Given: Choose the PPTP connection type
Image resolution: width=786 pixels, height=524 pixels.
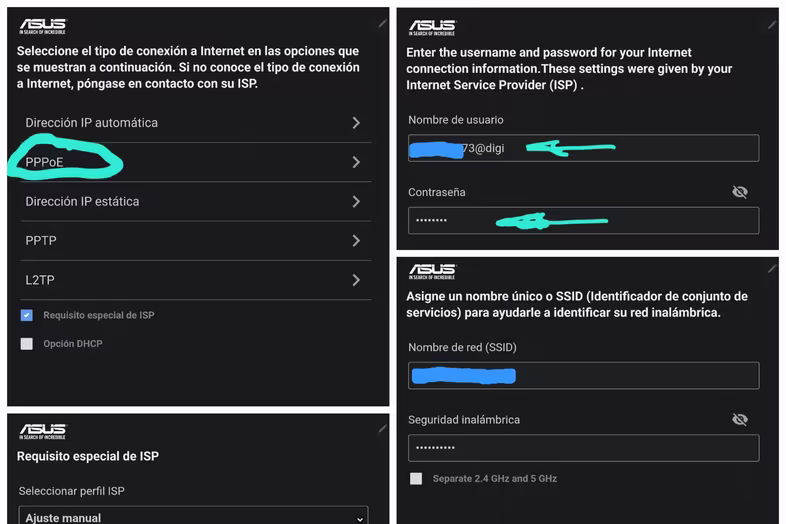Looking at the screenshot, I should [x=196, y=241].
